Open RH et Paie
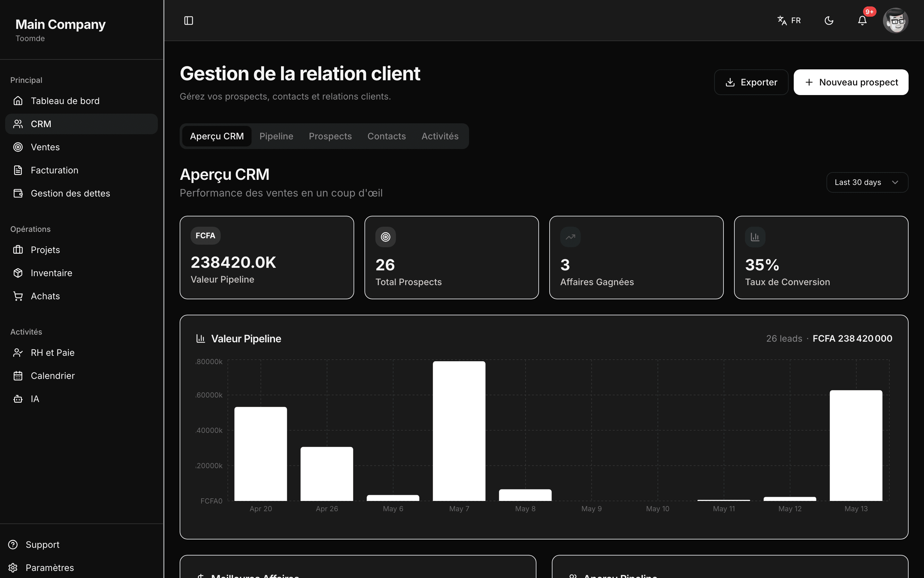 click(81, 353)
